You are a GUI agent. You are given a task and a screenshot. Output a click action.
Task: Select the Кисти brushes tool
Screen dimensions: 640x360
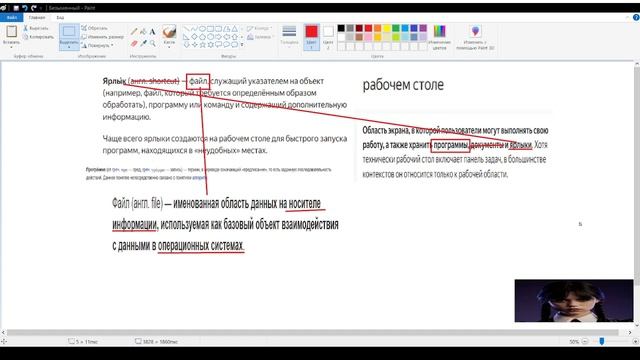tap(169, 31)
